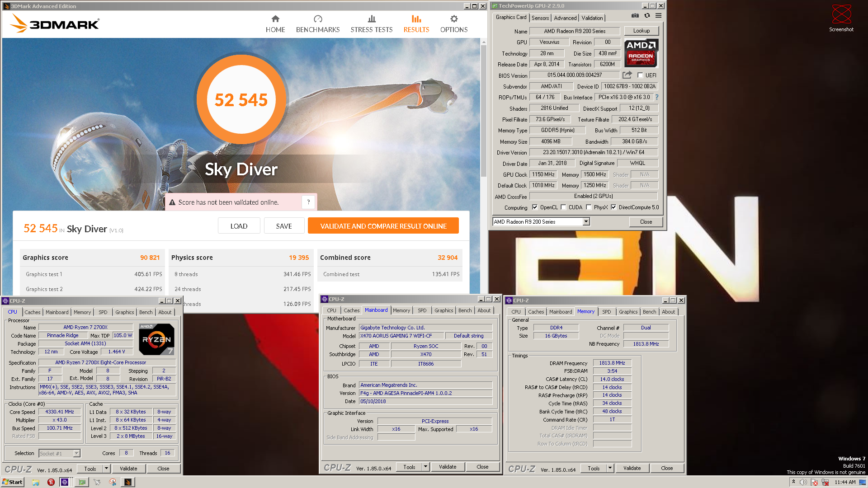Open volume control in system tray
This screenshot has height=488, width=868.
pos(803,482)
